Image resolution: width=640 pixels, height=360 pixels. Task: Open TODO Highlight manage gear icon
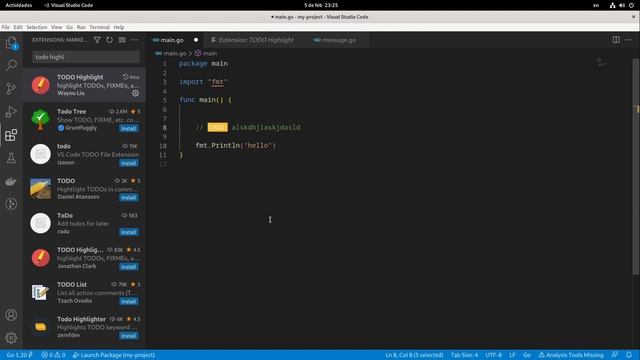(x=136, y=93)
